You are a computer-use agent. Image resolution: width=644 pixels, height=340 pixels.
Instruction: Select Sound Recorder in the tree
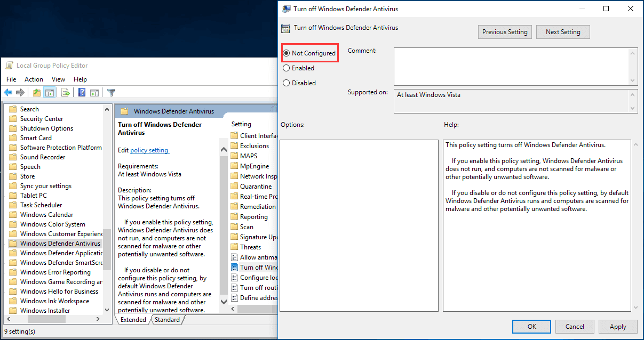(43, 157)
